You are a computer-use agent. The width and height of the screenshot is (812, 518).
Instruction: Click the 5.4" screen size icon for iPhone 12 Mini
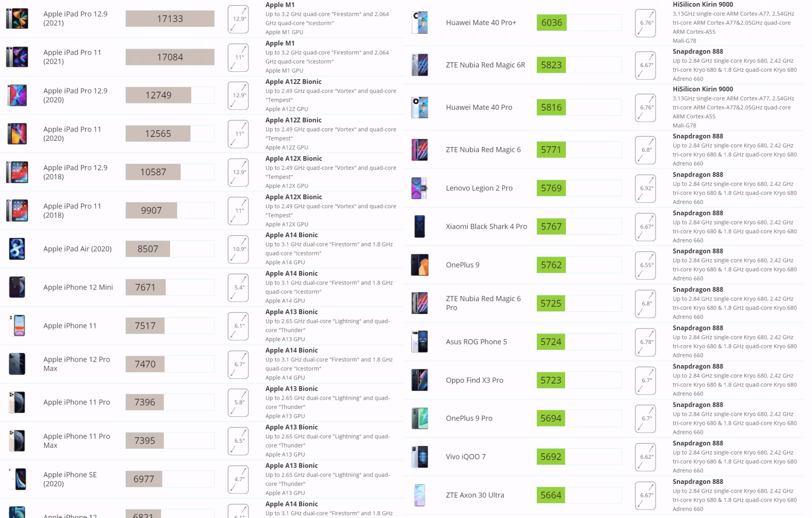238,288
